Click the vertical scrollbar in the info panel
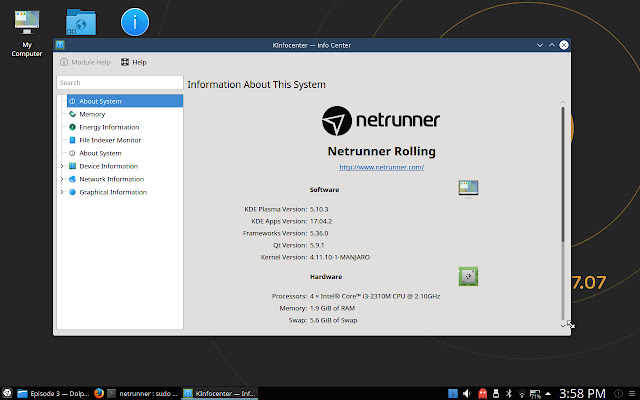Image resolution: width=640 pixels, height=400 pixels. coord(563,170)
